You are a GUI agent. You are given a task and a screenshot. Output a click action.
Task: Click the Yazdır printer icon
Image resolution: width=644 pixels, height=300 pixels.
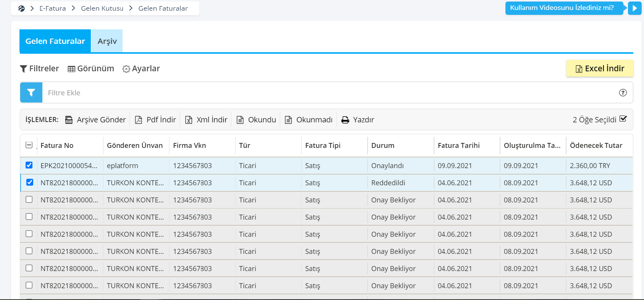tap(345, 120)
